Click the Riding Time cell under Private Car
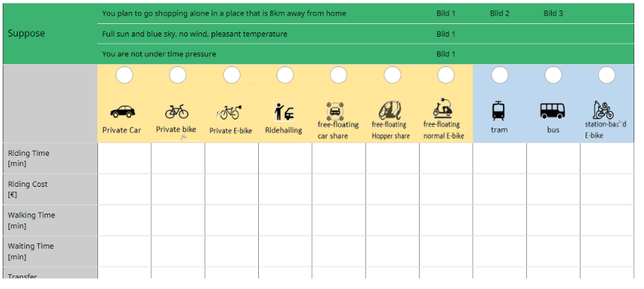The height and width of the screenshot is (289, 644). (124, 159)
